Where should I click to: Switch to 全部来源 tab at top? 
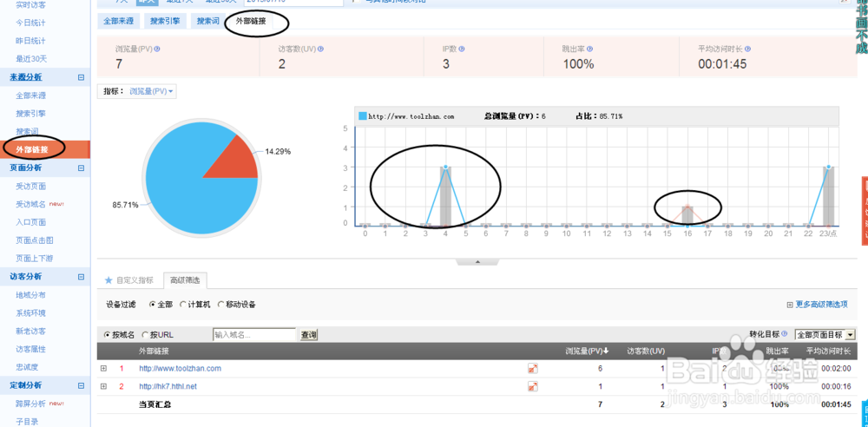(x=118, y=22)
